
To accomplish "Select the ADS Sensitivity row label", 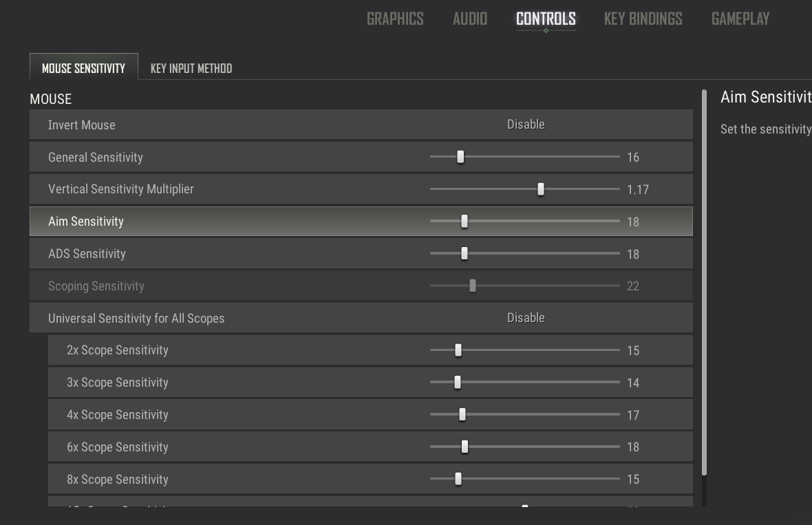I will (87, 254).
